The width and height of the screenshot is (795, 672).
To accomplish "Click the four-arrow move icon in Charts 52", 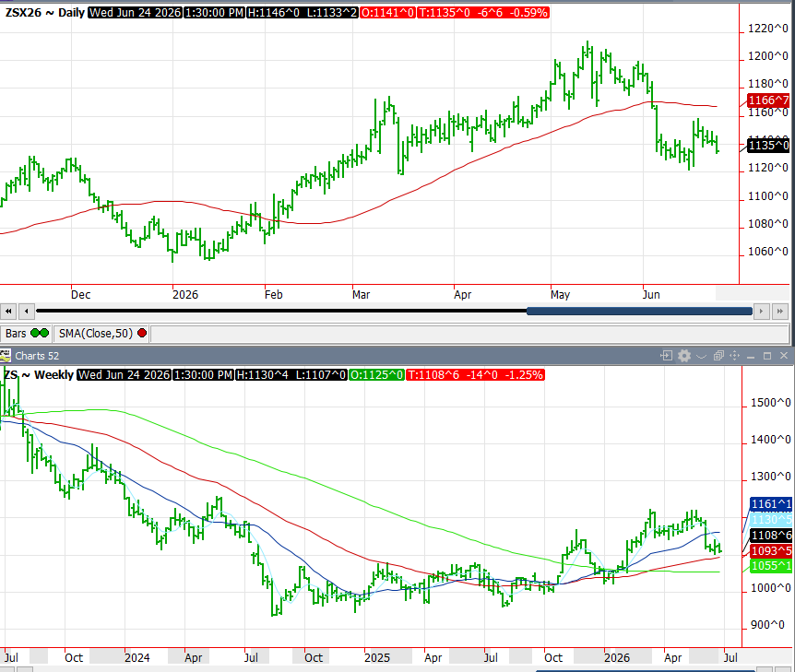I will click(x=735, y=356).
